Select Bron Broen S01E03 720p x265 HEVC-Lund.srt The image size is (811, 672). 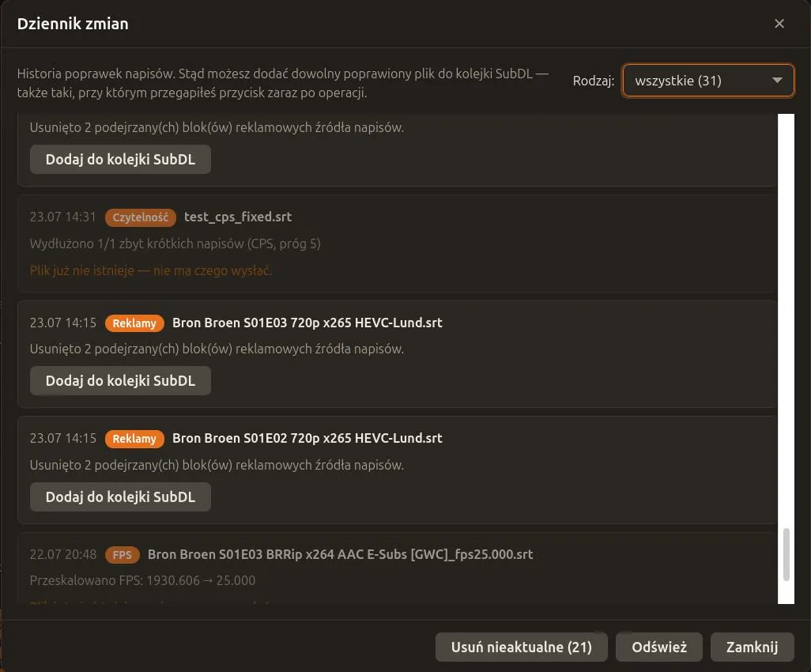pyautogui.click(x=307, y=323)
